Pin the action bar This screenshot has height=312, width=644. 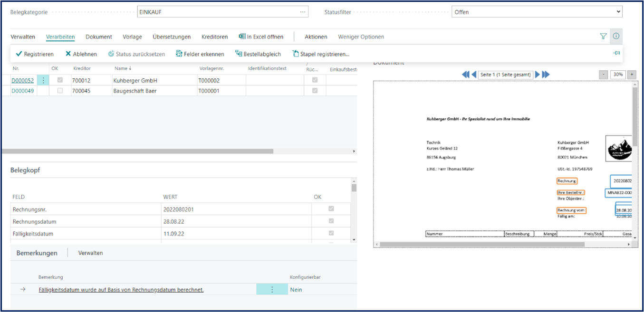click(616, 54)
